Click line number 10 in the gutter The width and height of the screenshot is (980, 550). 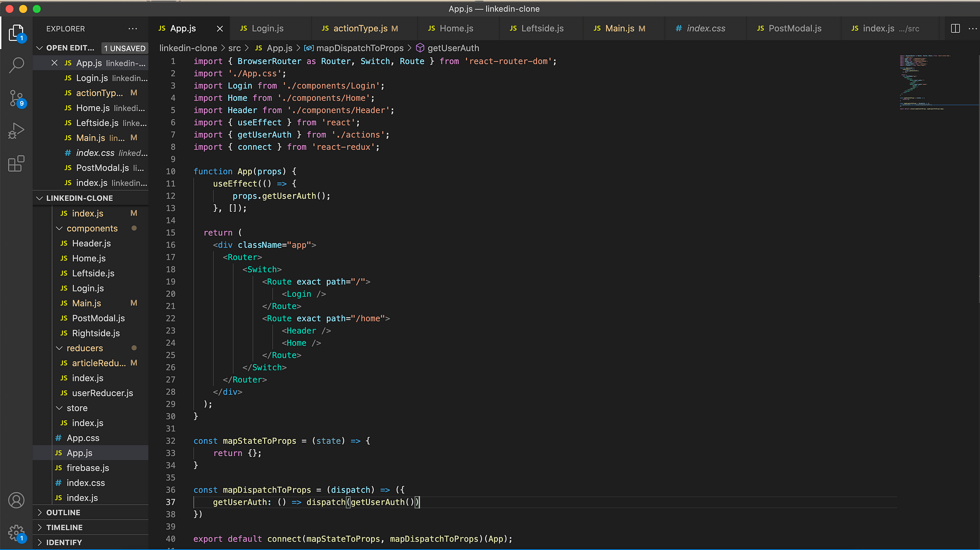(x=171, y=171)
